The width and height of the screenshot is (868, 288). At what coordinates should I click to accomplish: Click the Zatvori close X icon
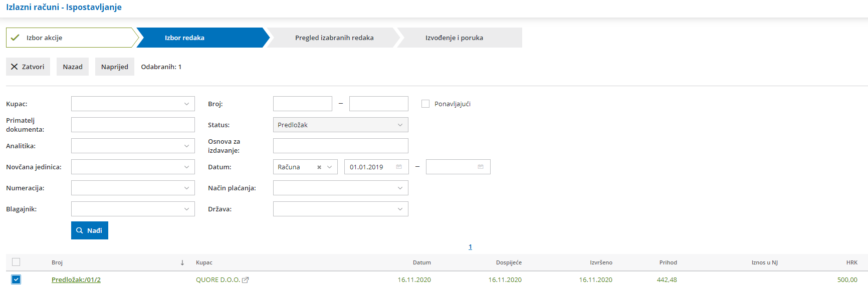tap(15, 67)
